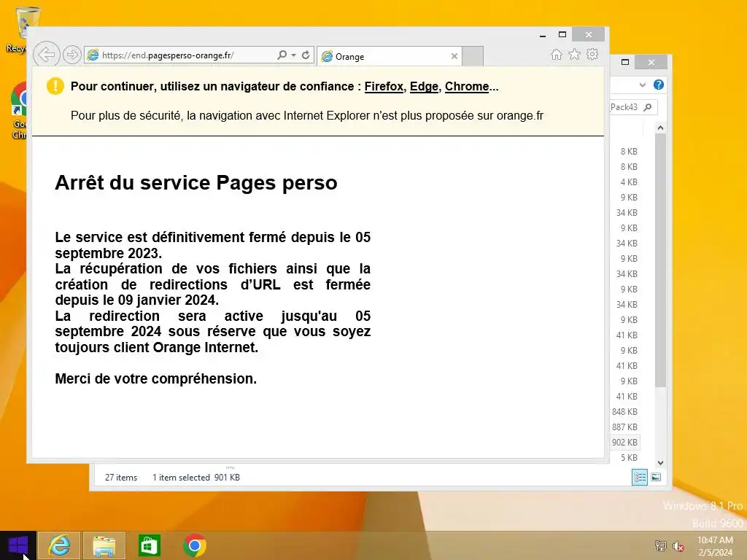Open Google Chrome from taskbar
The height and width of the screenshot is (560, 747).
194,545
